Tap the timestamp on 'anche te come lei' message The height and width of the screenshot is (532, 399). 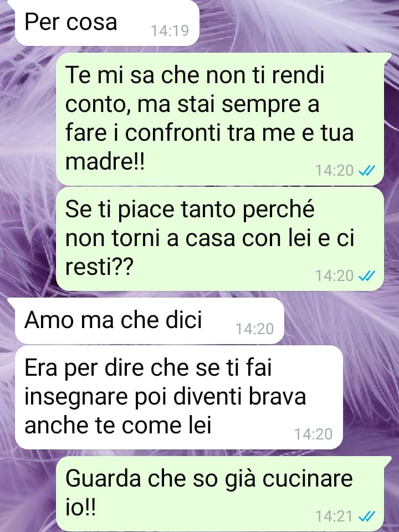(313, 434)
